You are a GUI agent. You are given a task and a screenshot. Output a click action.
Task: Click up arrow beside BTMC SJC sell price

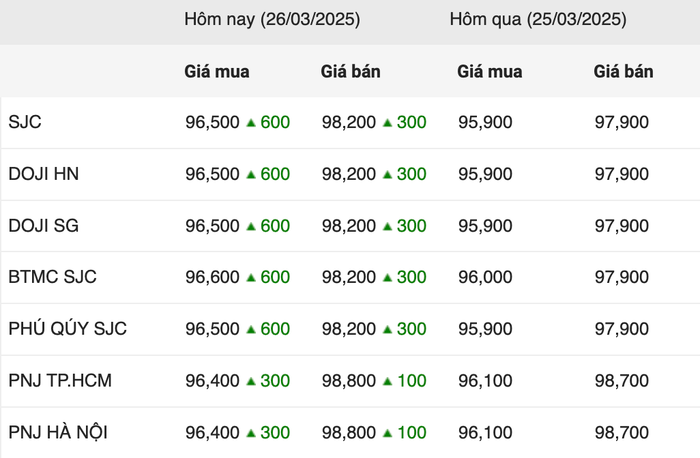(x=388, y=278)
